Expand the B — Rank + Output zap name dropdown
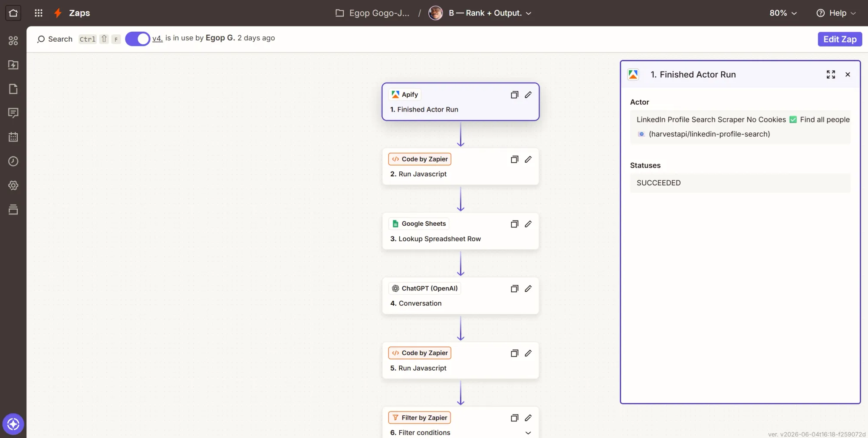This screenshot has height=438, width=868. 490,13
